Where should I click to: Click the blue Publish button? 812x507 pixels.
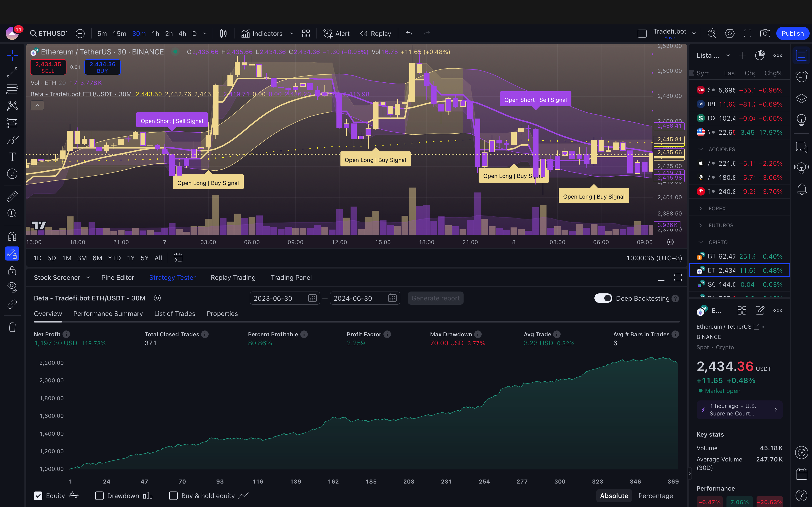792,34
